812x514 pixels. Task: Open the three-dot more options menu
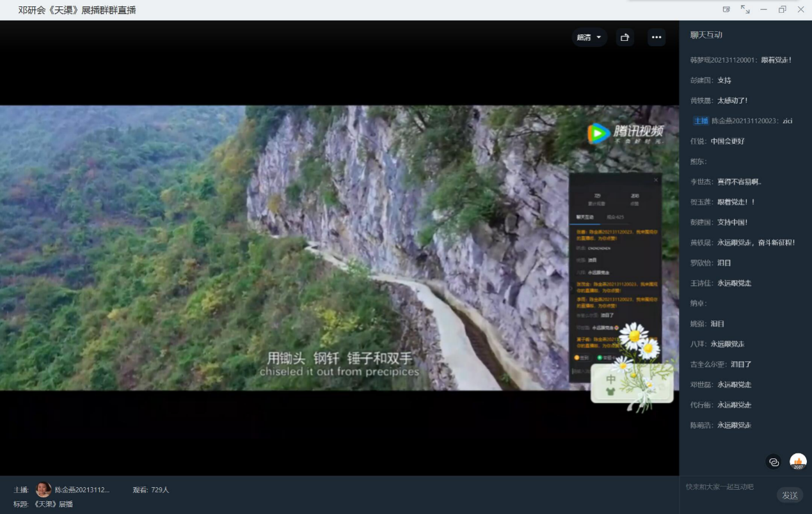656,37
